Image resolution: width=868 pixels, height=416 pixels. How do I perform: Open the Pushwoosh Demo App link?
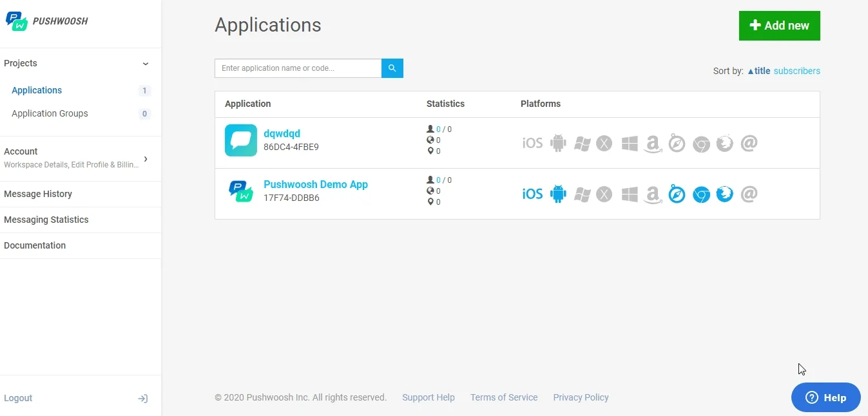click(x=316, y=184)
